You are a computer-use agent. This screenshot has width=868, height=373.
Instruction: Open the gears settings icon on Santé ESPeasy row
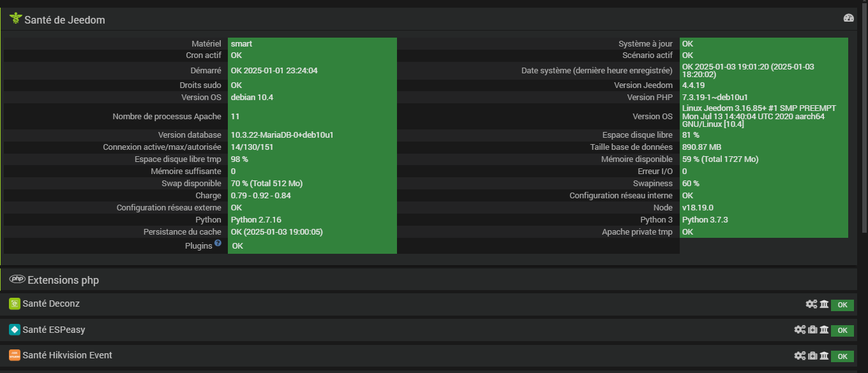click(x=800, y=330)
